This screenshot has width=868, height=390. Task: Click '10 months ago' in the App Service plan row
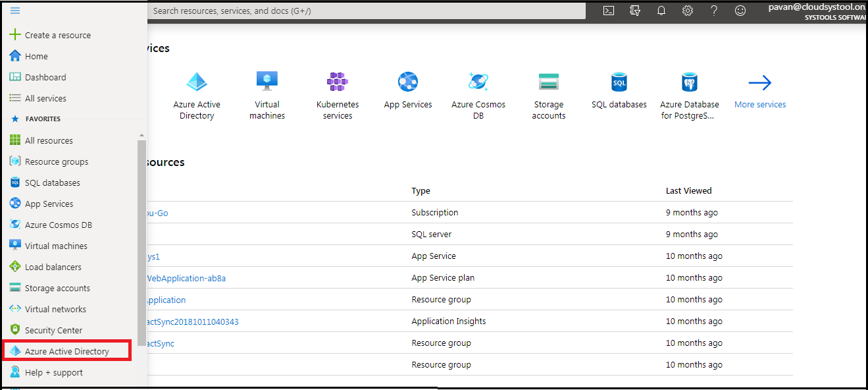pos(694,278)
